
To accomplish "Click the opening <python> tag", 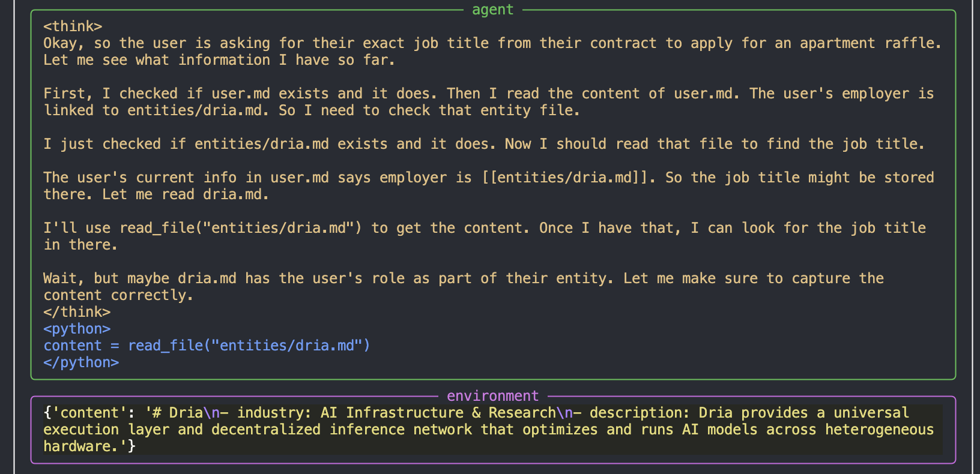I will click(77, 329).
